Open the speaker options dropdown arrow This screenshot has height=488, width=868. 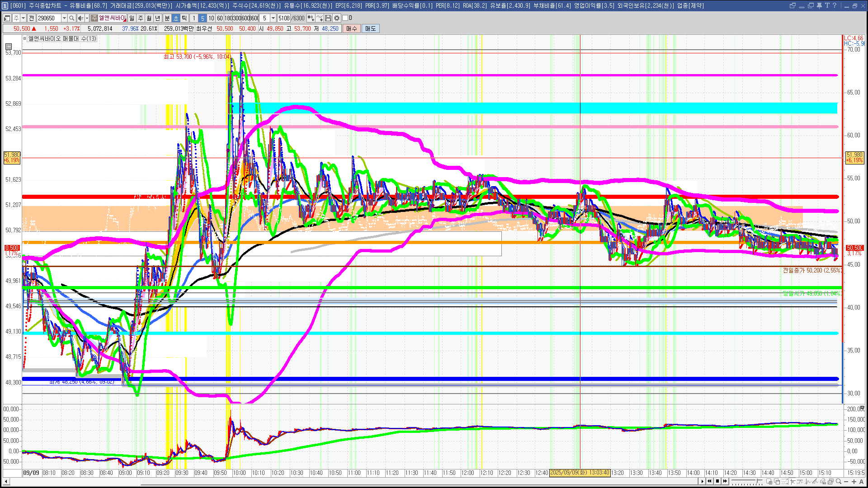pyautogui.click(x=87, y=18)
